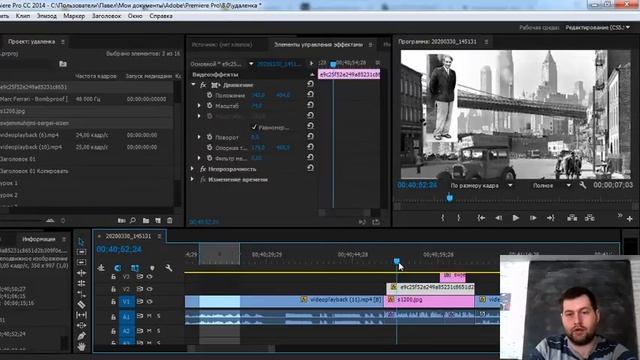Toggle lock on track V2
The width and height of the screenshot is (640, 360).
tap(113, 289)
